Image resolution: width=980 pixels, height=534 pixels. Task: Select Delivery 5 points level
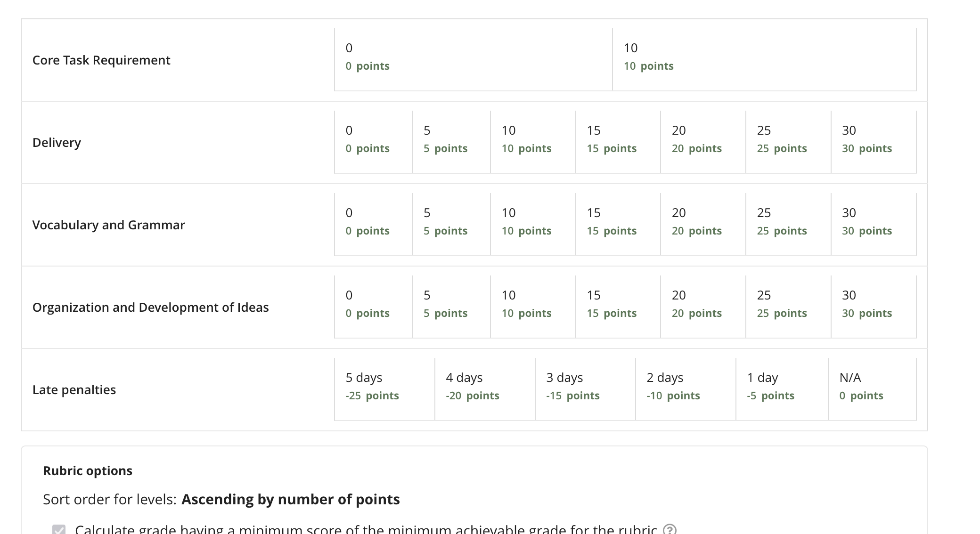pyautogui.click(x=451, y=142)
